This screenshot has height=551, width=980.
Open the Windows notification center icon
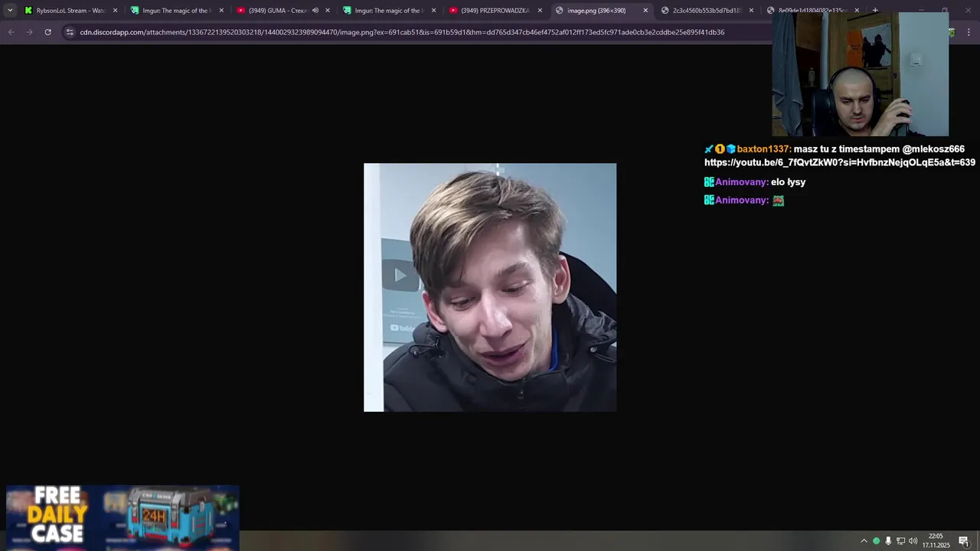tap(964, 541)
